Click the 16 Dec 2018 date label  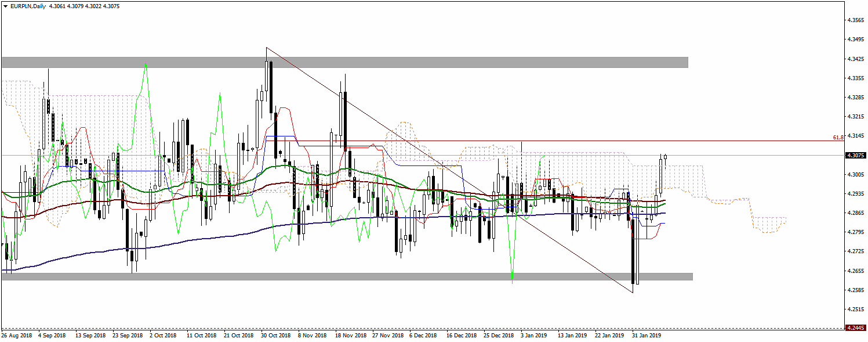point(462,336)
